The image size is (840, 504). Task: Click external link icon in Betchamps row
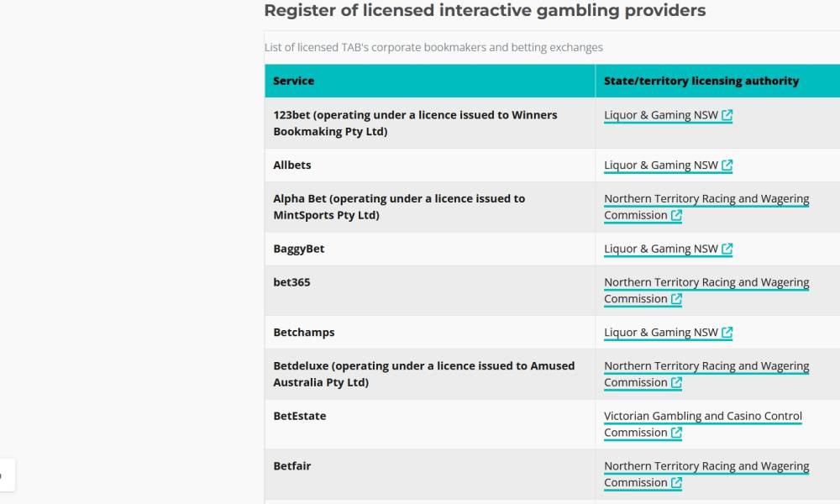pos(727,333)
